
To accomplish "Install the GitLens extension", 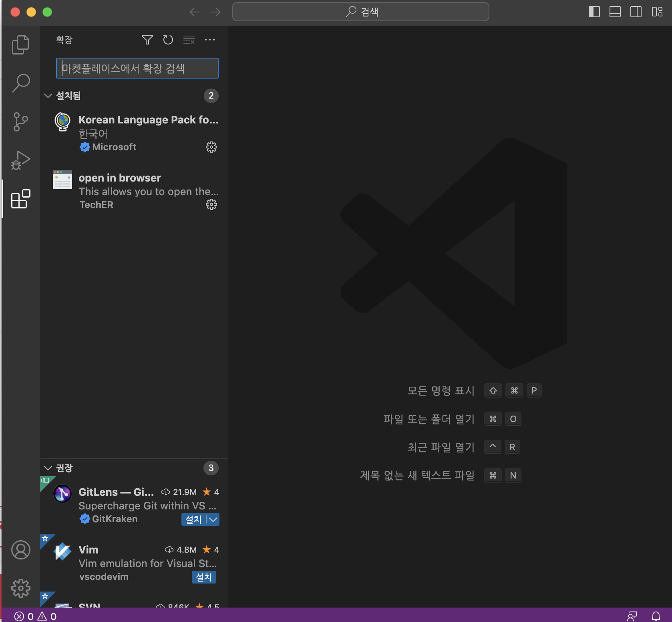I will pyautogui.click(x=194, y=519).
